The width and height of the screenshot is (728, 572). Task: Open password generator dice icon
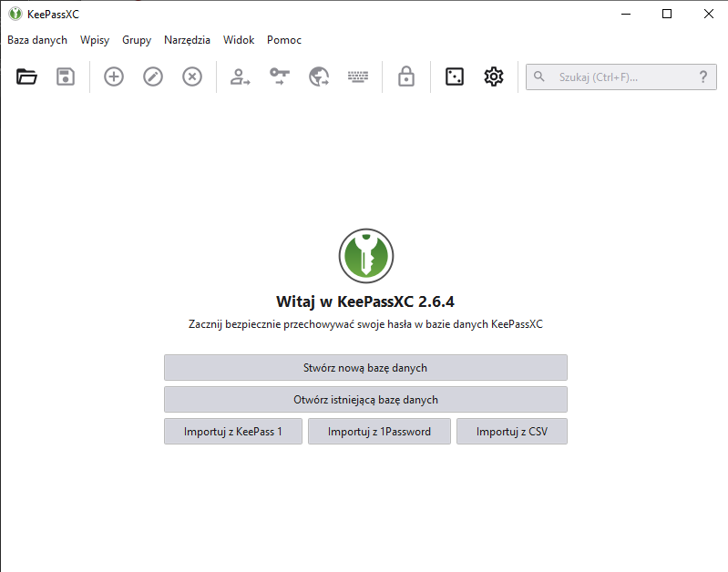(455, 77)
